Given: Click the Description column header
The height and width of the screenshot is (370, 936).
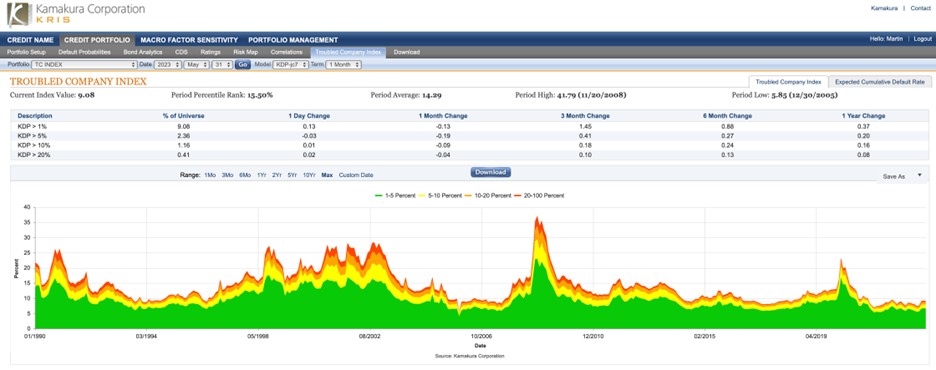Looking at the screenshot, I should (x=35, y=116).
